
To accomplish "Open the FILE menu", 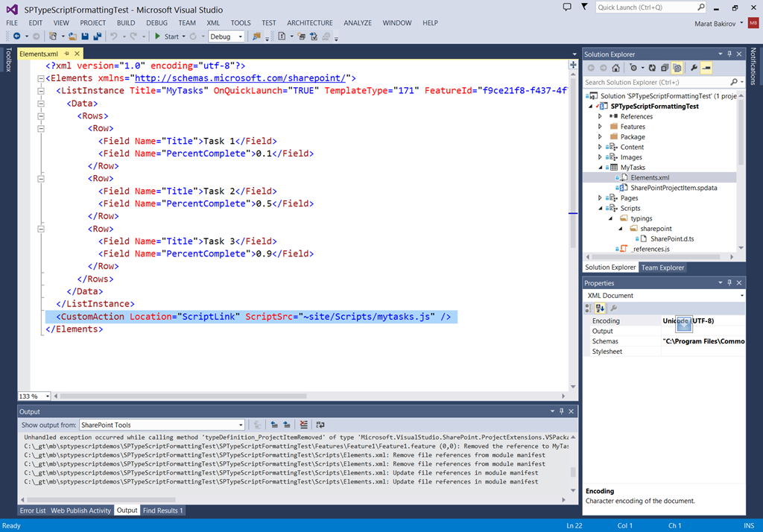I will tap(12, 23).
